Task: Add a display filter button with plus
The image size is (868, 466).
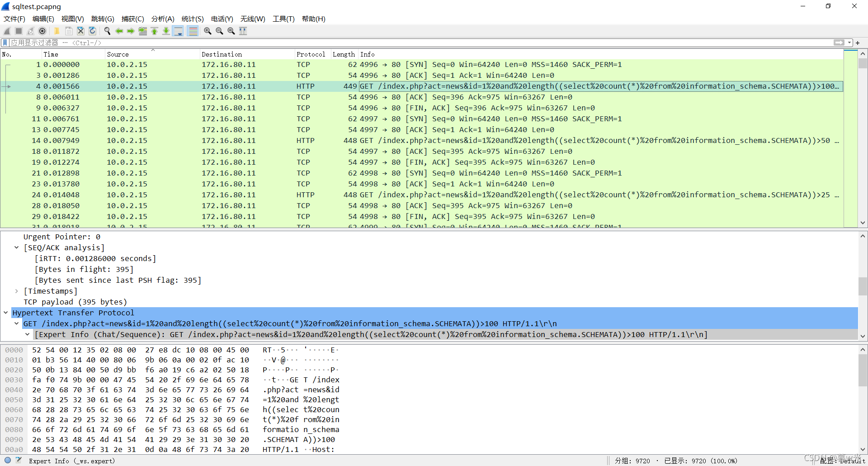Action: pyautogui.click(x=858, y=43)
